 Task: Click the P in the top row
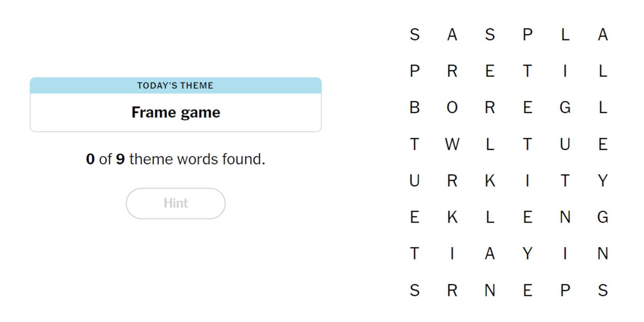pos(528,35)
